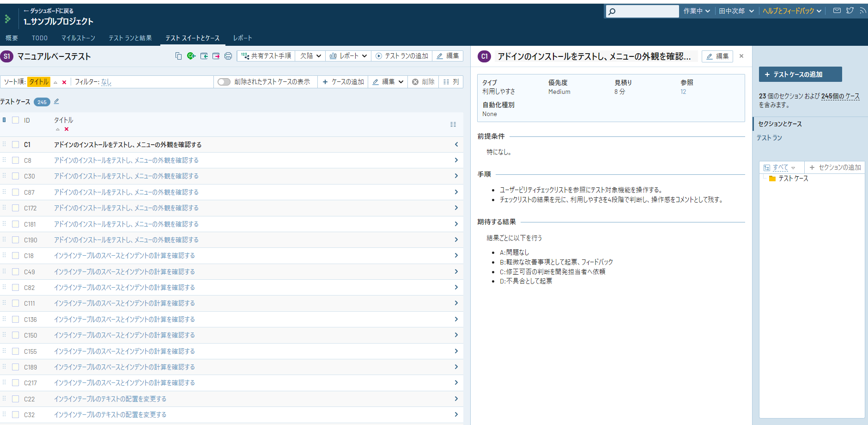Screen dimensions: 868x425
Task: Click the import cases icon with green arrow
Action: point(204,56)
